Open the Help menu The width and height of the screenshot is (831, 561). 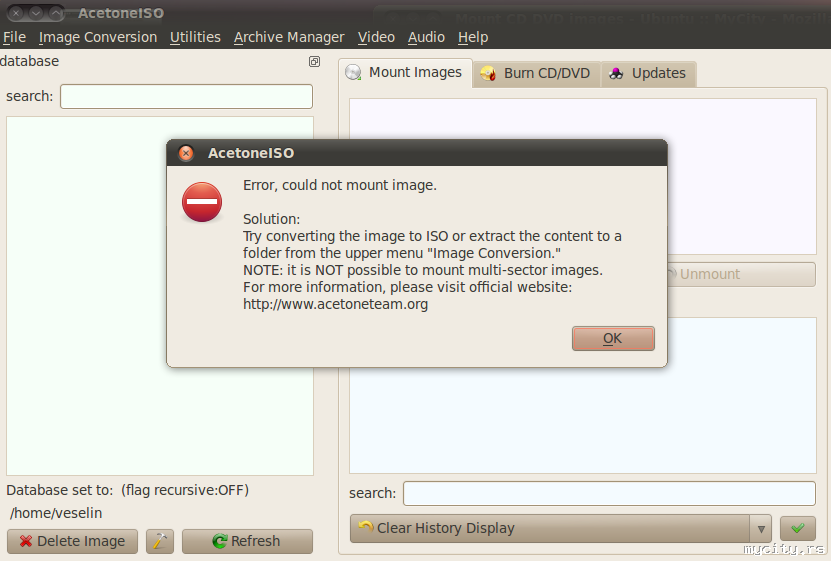tap(473, 37)
